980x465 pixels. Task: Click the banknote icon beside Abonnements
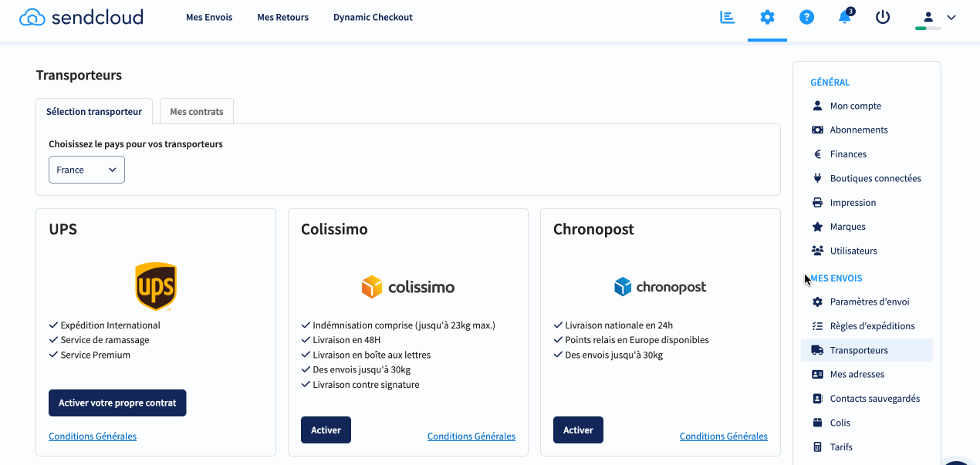click(818, 130)
